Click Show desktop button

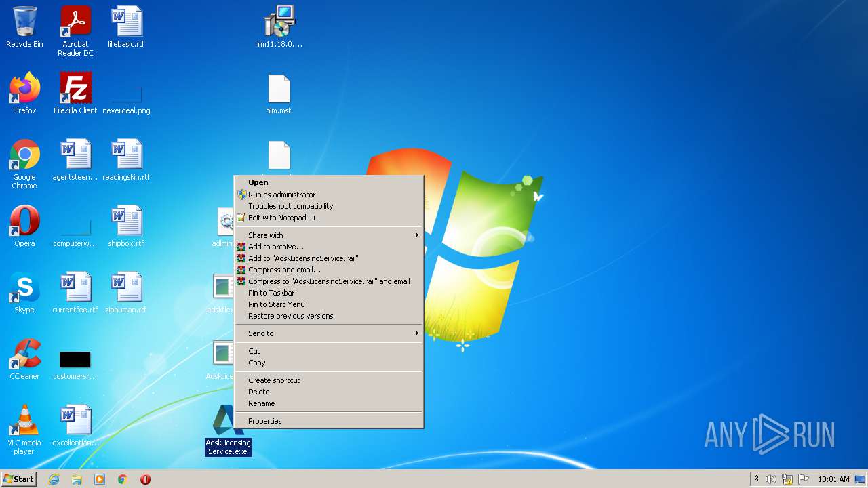pyautogui.click(x=860, y=479)
